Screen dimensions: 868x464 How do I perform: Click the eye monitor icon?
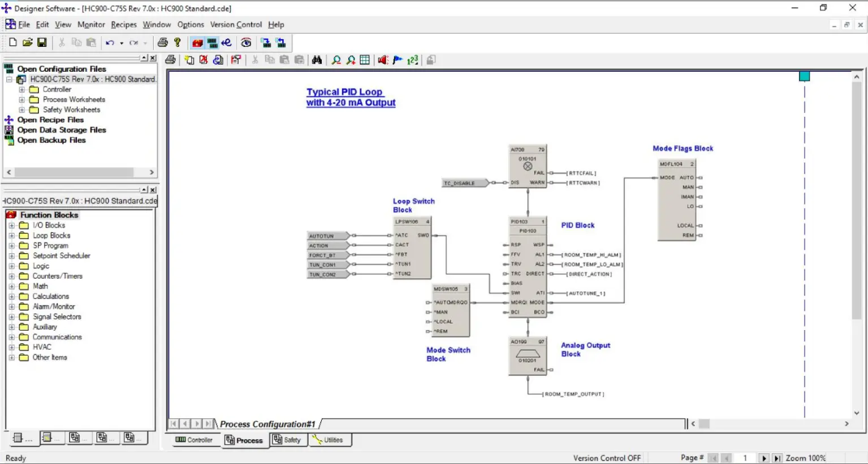tap(246, 42)
